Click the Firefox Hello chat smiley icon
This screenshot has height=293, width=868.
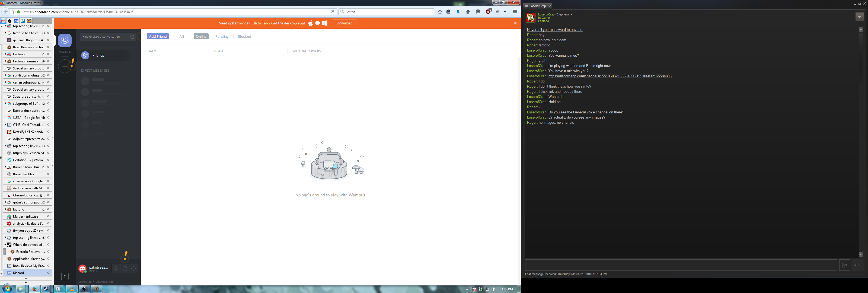[478, 12]
